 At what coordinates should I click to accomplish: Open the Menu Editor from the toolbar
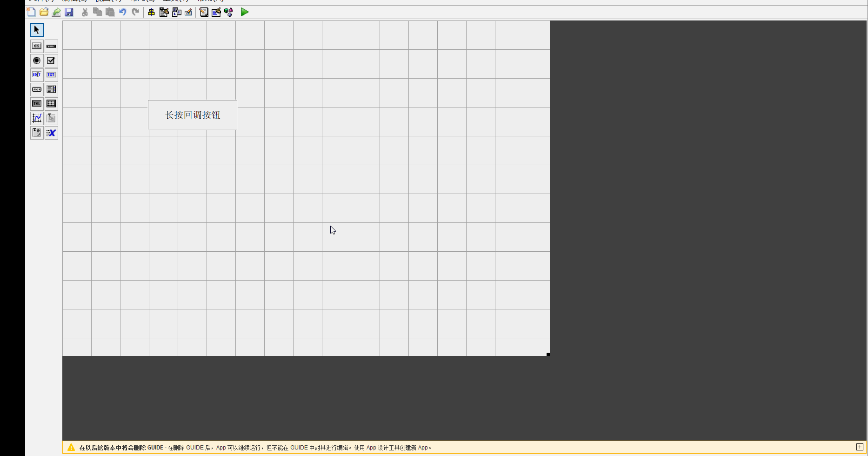[164, 12]
